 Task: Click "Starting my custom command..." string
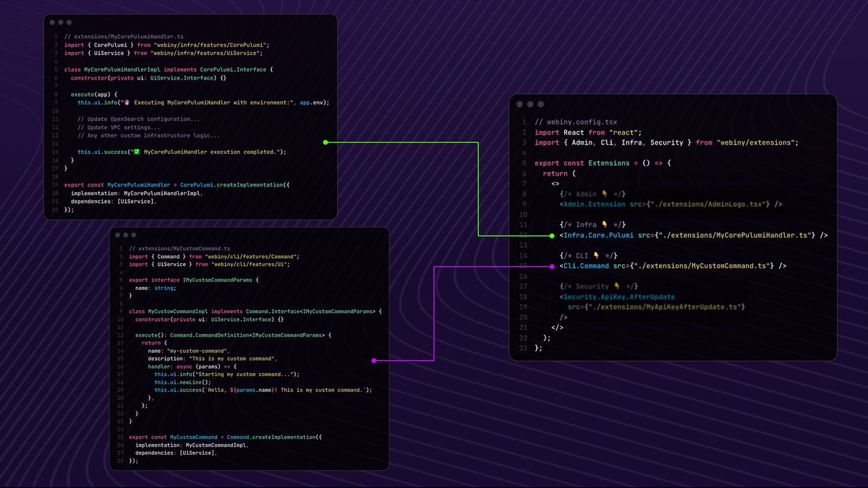[243, 374]
